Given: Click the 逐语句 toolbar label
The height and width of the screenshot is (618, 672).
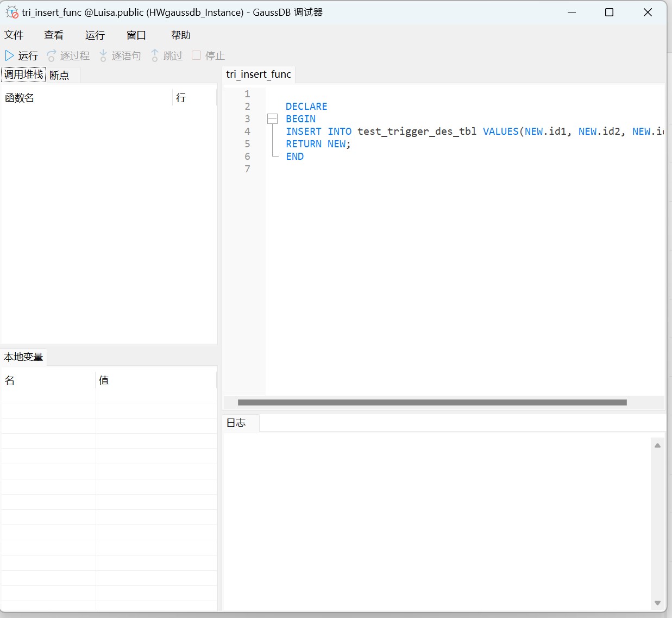Looking at the screenshot, I should click(x=126, y=56).
